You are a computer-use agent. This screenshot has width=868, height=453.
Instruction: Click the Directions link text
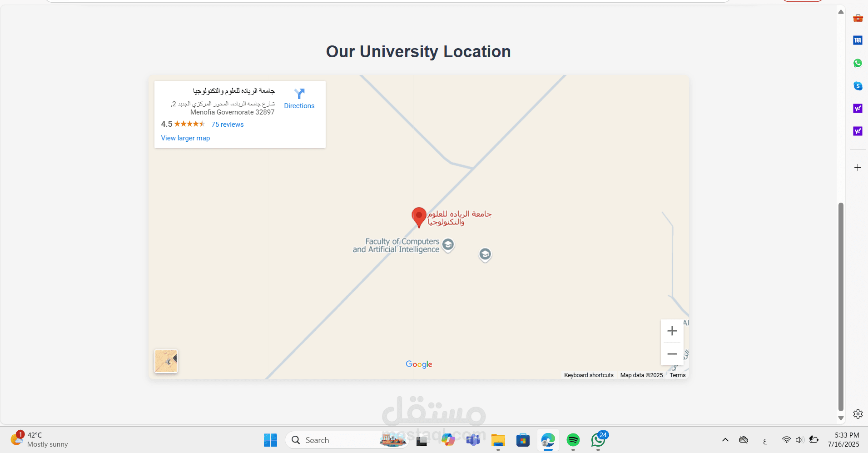coord(299,106)
